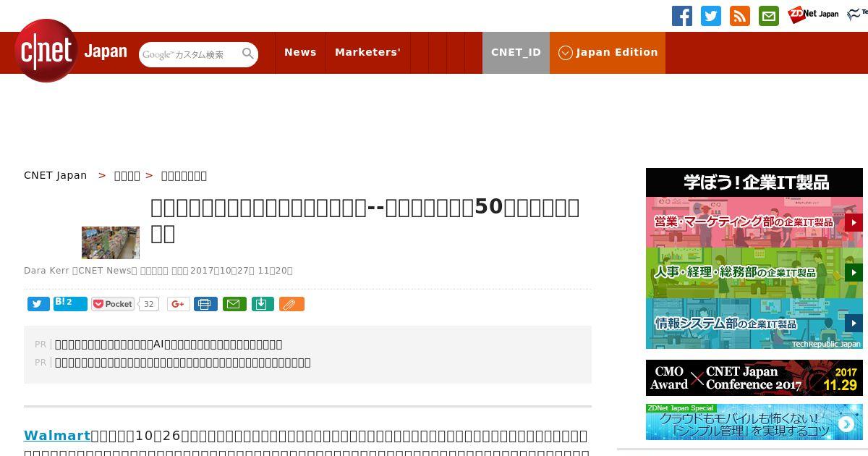This screenshot has height=456, width=868.
Task: Click the arrow on the 営業・マーケティング部 banner
Action: (854, 222)
